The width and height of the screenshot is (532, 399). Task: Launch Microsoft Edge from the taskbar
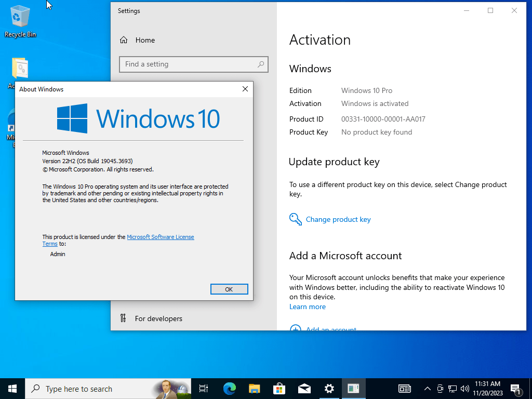tap(229, 389)
